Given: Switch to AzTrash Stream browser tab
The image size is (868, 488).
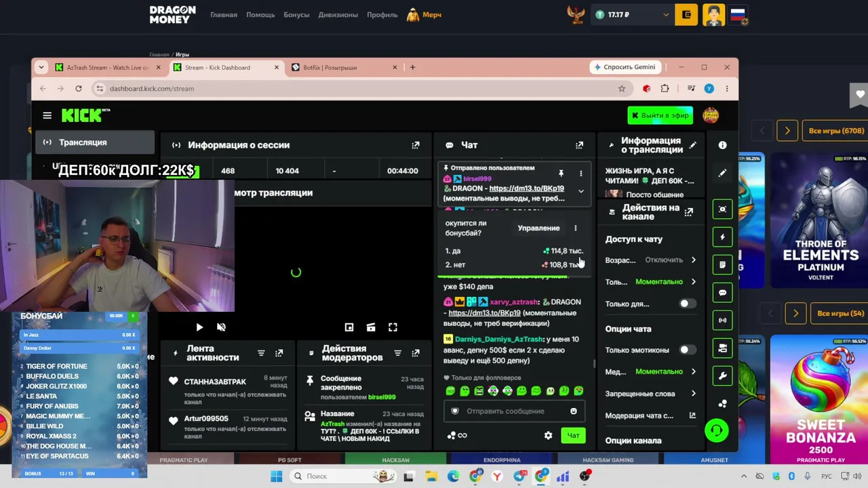Looking at the screenshot, I should click(x=107, y=68).
